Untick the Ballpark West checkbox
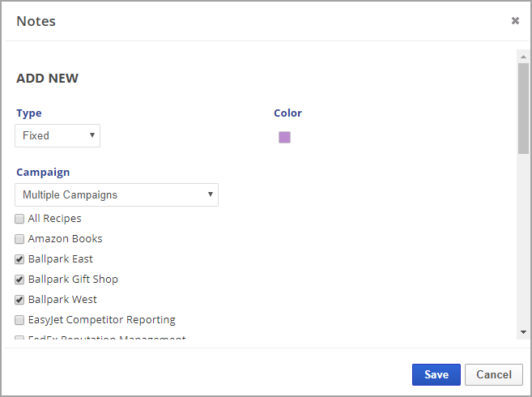532x397 pixels. [19, 300]
